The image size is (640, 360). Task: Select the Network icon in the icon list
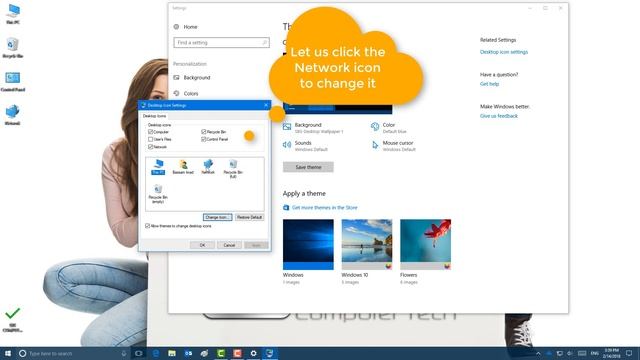pyautogui.click(x=208, y=167)
